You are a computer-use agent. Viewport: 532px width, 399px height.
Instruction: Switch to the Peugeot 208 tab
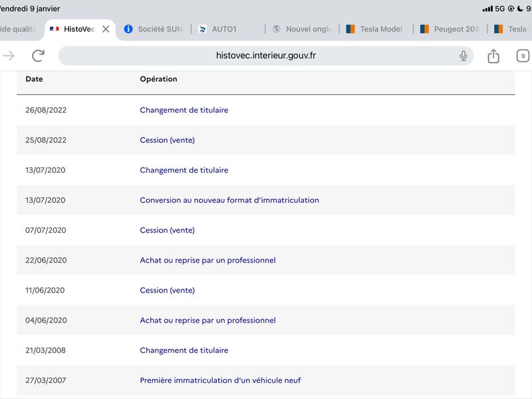[x=450, y=29]
